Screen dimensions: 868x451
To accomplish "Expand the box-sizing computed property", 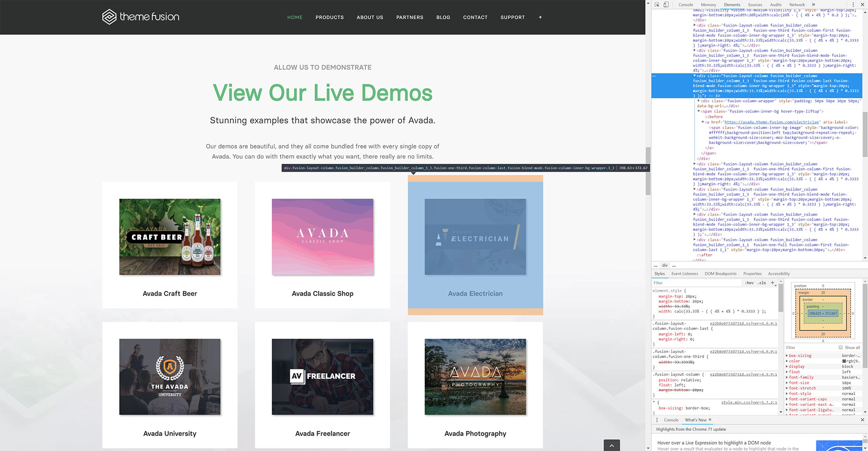I will pos(787,356).
